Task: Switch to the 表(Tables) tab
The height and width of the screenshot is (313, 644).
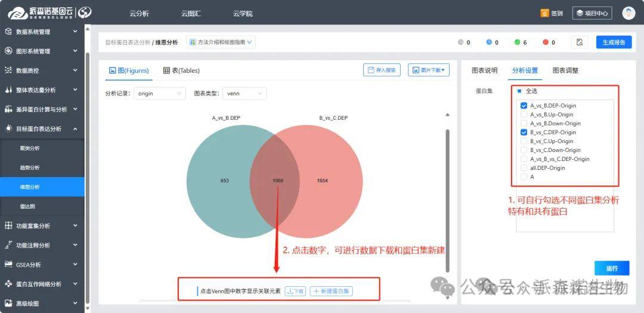Action: (x=181, y=70)
